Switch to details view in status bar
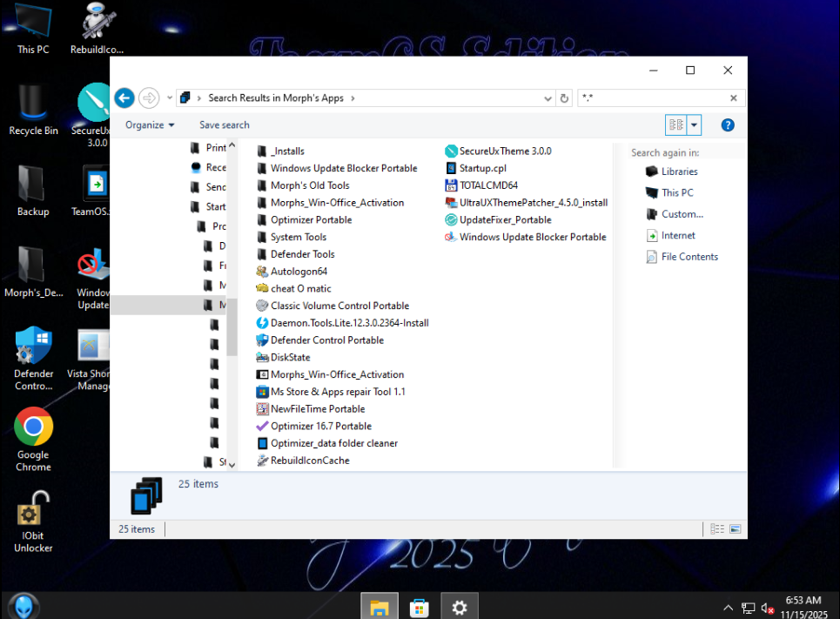Image resolution: width=840 pixels, height=619 pixels. (x=717, y=529)
